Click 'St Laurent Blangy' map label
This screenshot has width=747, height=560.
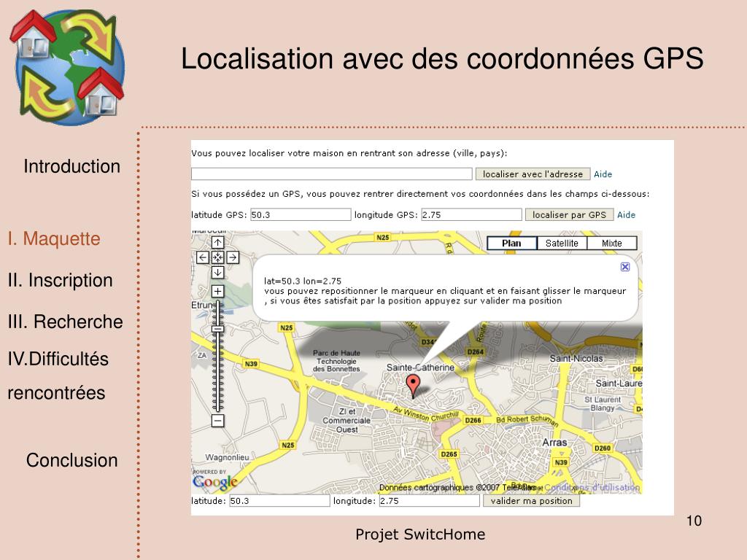603,404
